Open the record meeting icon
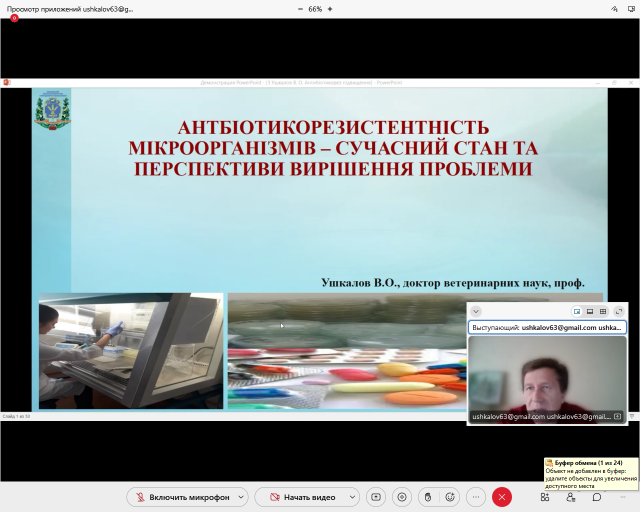This screenshot has height=512, width=640. coord(402,496)
